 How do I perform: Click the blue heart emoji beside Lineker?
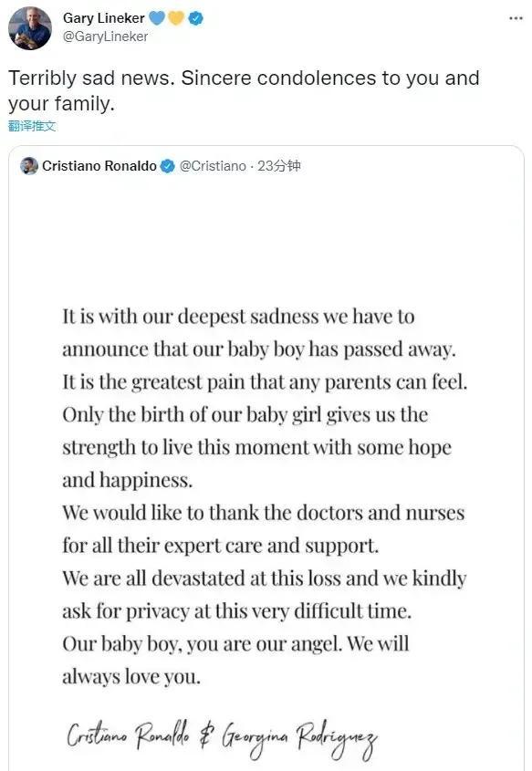[x=157, y=18]
